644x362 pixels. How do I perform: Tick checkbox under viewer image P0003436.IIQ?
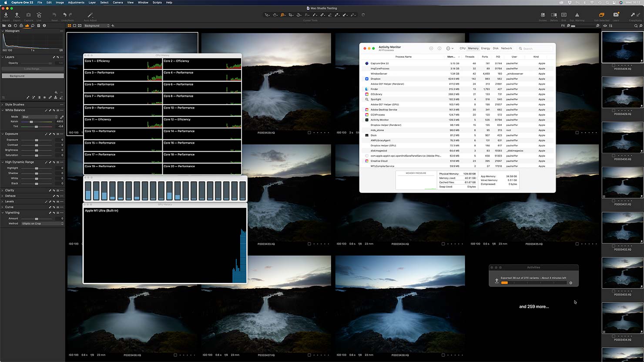(x=176, y=355)
